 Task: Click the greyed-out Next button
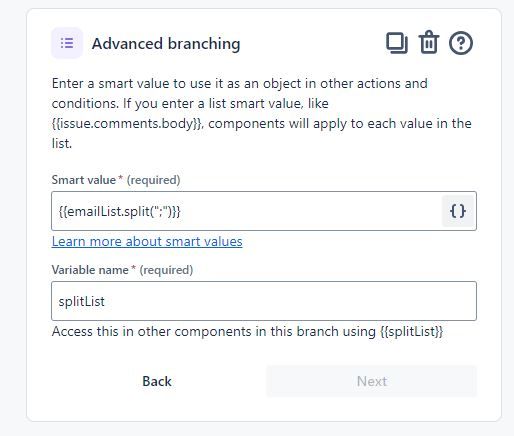pyautogui.click(x=372, y=381)
